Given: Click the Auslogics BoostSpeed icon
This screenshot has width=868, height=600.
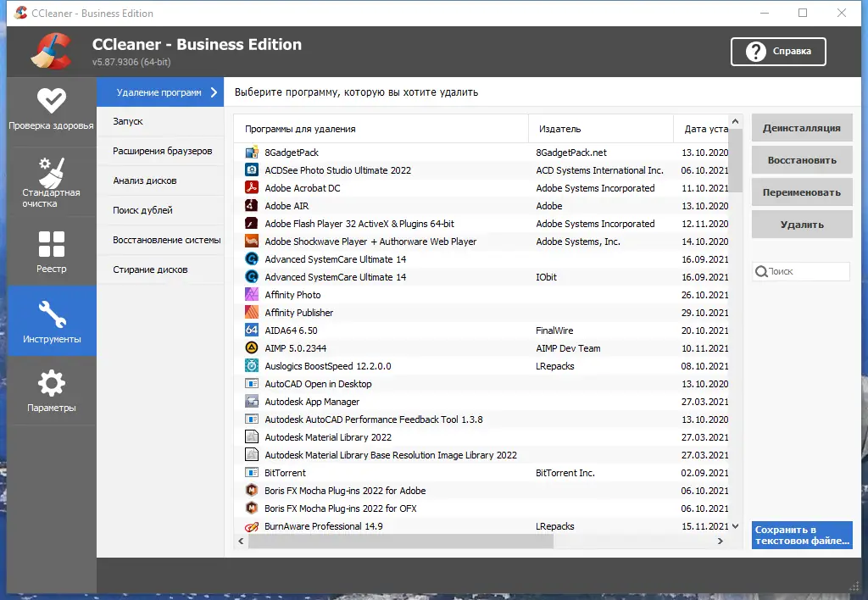Looking at the screenshot, I should click(x=252, y=366).
